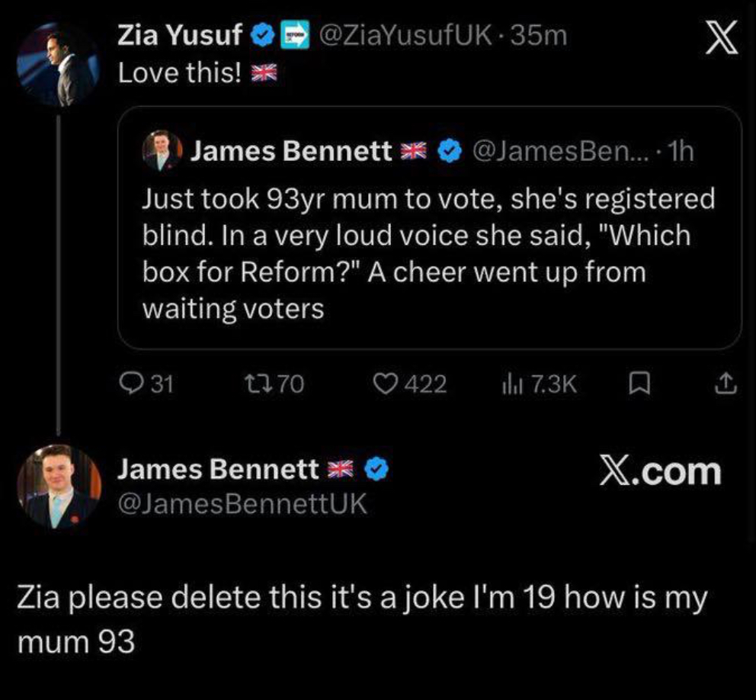This screenshot has width=756, height=700.
Task: Click small avatar in quoted tweet
Action: pyautogui.click(x=163, y=151)
